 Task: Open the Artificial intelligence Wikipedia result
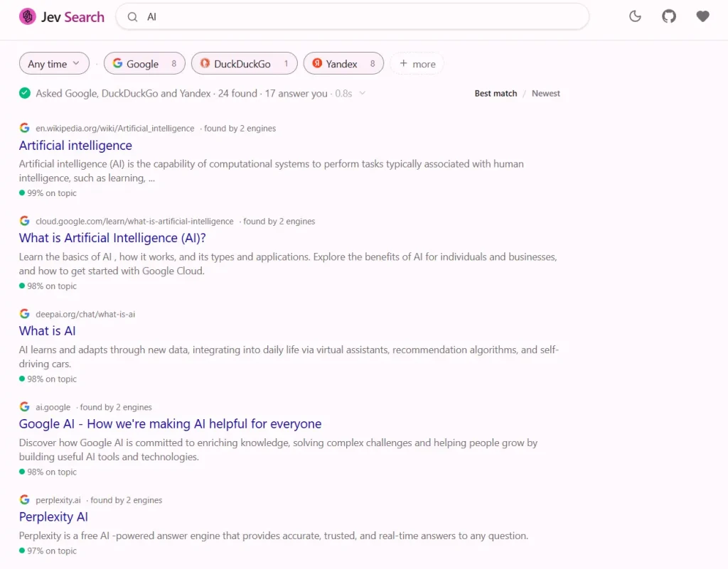75,146
